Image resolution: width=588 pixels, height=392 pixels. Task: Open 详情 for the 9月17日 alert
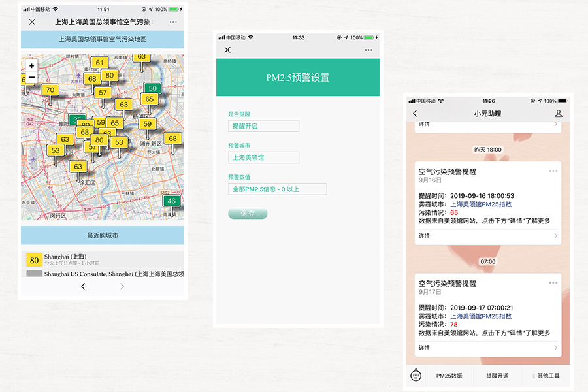coord(487,348)
